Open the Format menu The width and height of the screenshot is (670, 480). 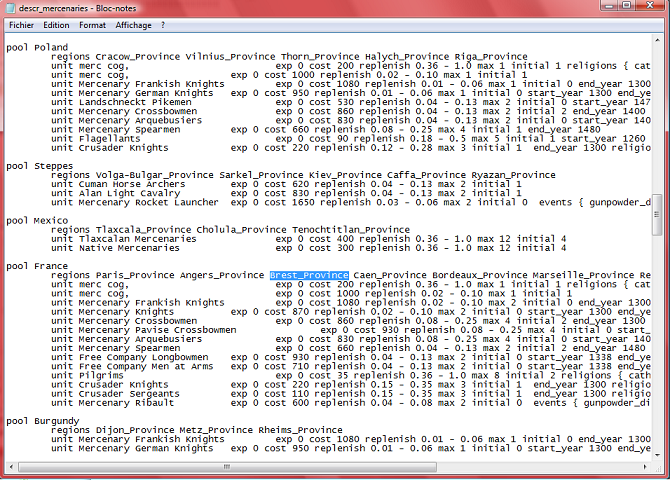tap(92, 25)
